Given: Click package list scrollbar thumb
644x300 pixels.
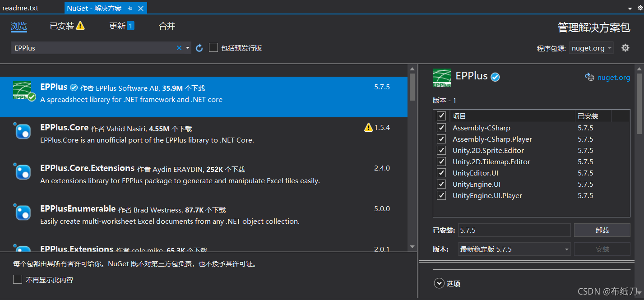Looking at the screenshot, I should click(x=412, y=87).
